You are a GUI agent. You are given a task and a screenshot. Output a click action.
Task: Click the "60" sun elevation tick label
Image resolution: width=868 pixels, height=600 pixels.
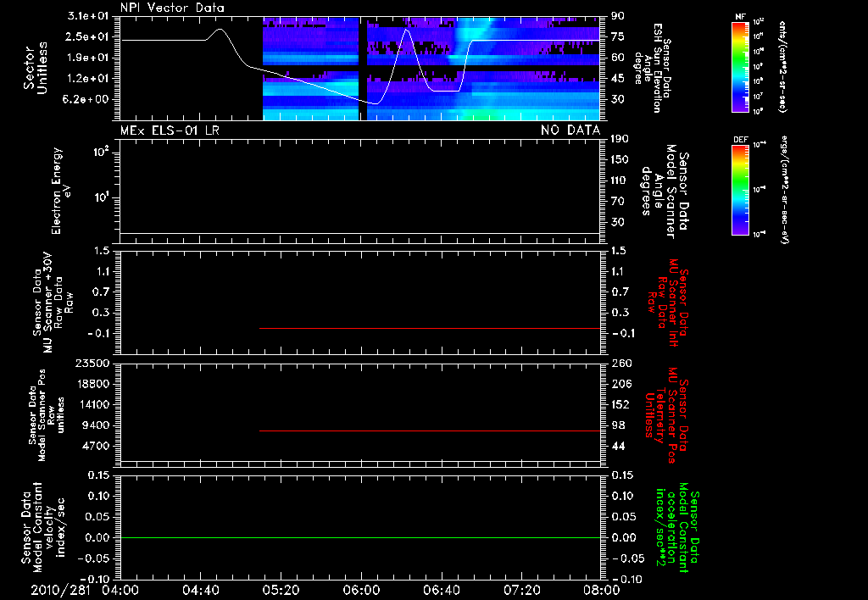618,58
